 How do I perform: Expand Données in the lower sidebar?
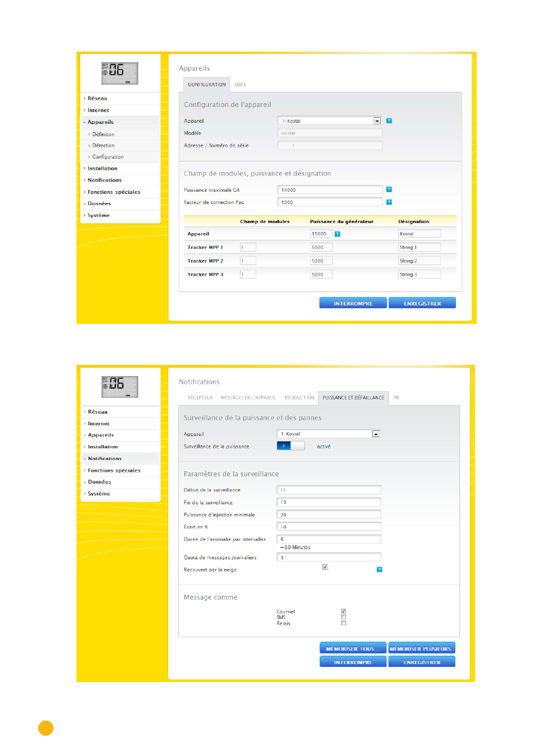click(x=99, y=482)
